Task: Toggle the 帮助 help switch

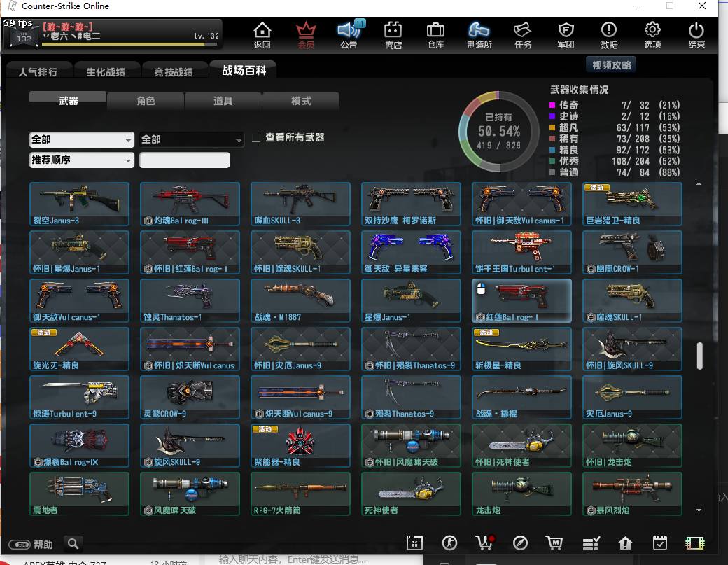Action: tap(20, 545)
